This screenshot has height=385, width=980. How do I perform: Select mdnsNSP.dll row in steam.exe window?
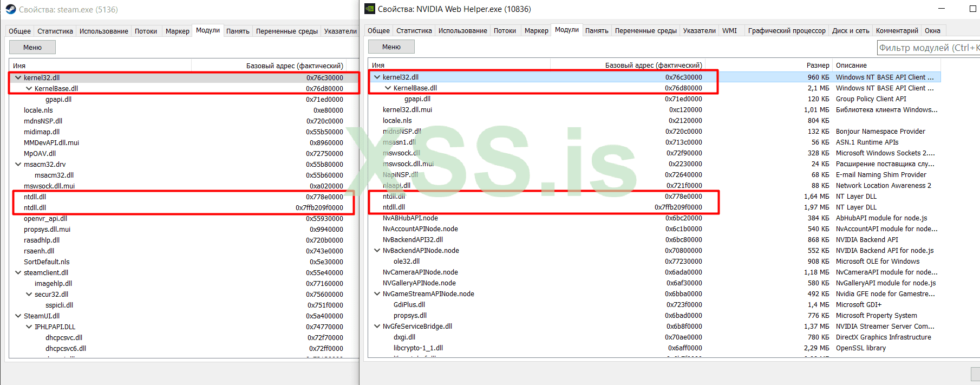pyautogui.click(x=184, y=121)
